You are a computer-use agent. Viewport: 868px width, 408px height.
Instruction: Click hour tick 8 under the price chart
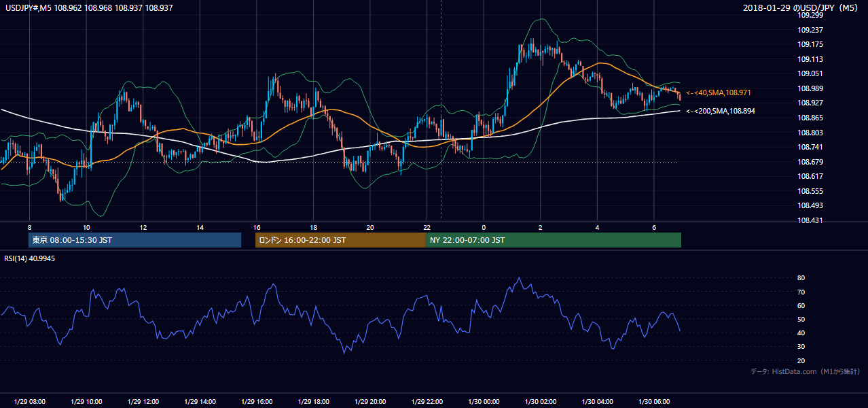[x=29, y=227]
